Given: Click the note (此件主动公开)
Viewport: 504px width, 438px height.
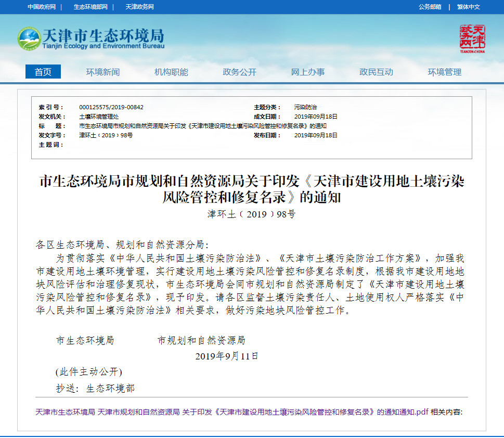Looking at the screenshot, I should pyautogui.click(x=89, y=372).
